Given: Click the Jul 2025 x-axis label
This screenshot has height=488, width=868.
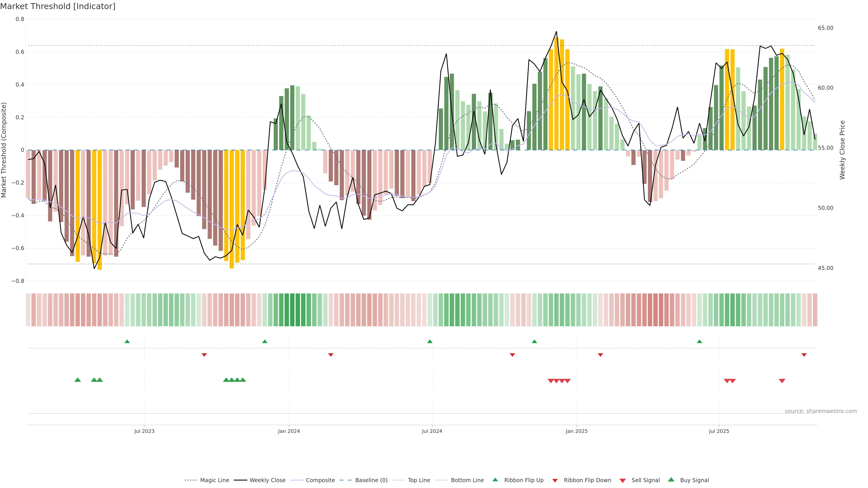Looking at the screenshot, I should [719, 431].
